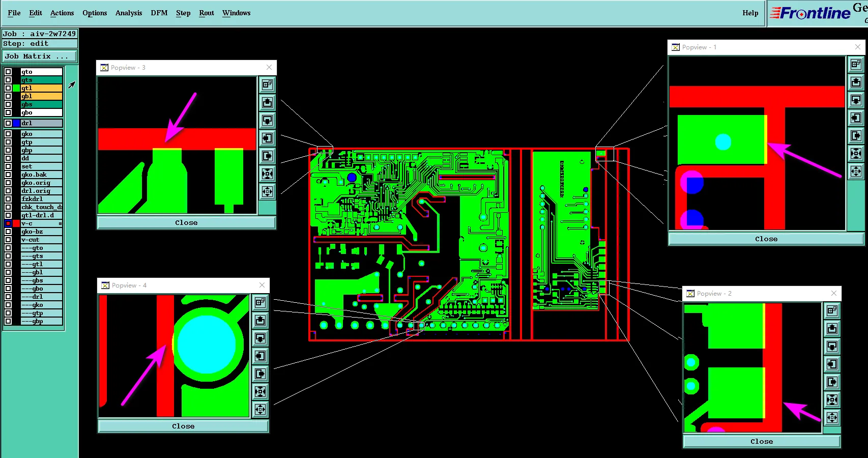868x458 pixels.
Task: Pan up in Popview 2
Action: (832, 328)
